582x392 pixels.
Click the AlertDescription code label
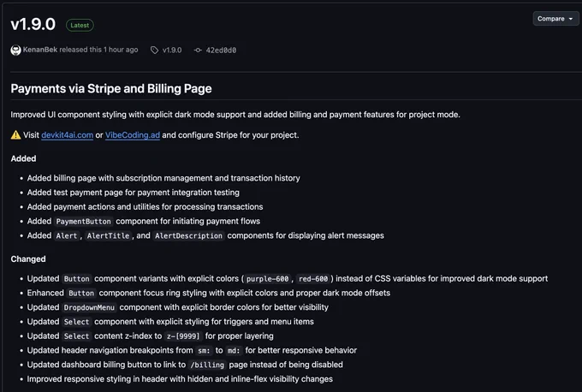(188, 235)
